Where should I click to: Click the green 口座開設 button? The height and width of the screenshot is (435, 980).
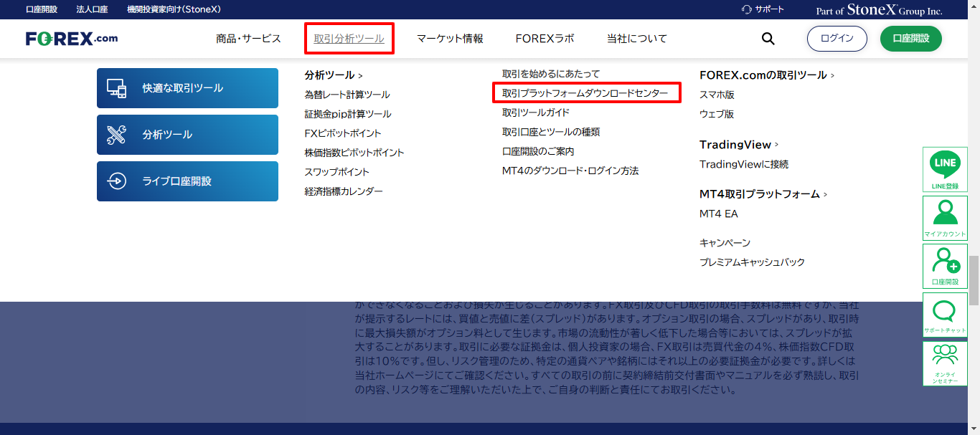(x=910, y=39)
